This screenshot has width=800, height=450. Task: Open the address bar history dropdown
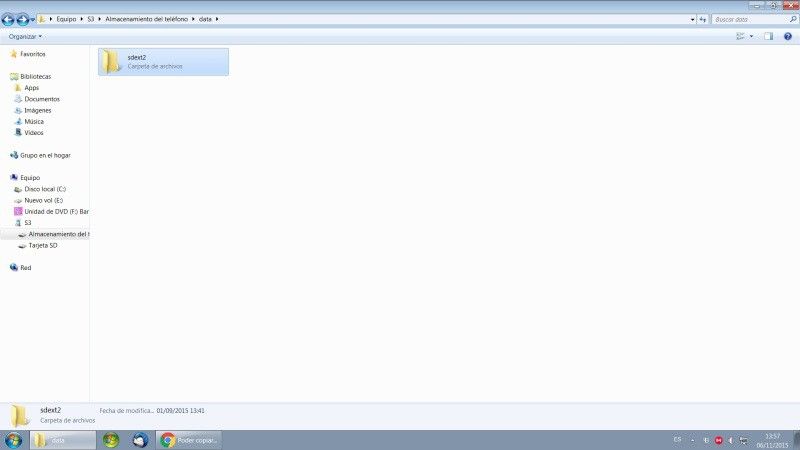click(x=692, y=19)
